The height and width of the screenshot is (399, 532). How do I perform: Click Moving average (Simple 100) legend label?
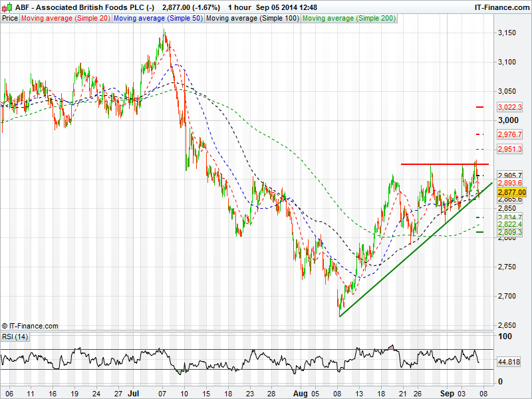point(252,18)
